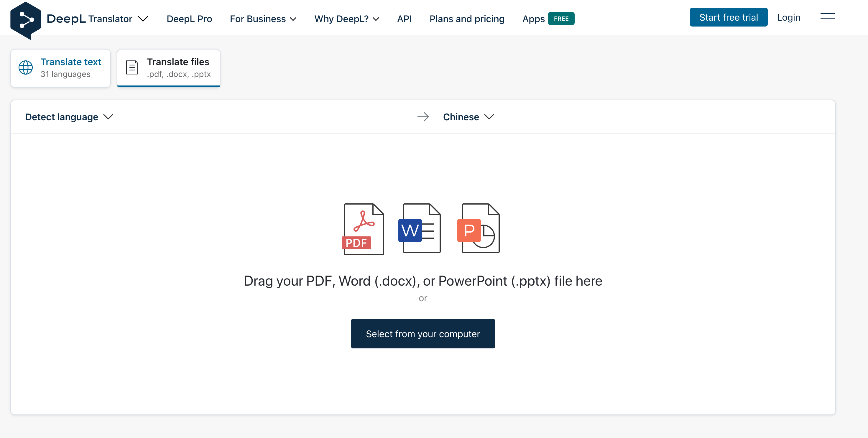This screenshot has width=868, height=438.
Task: Click the PDF file type icon
Action: click(x=363, y=229)
